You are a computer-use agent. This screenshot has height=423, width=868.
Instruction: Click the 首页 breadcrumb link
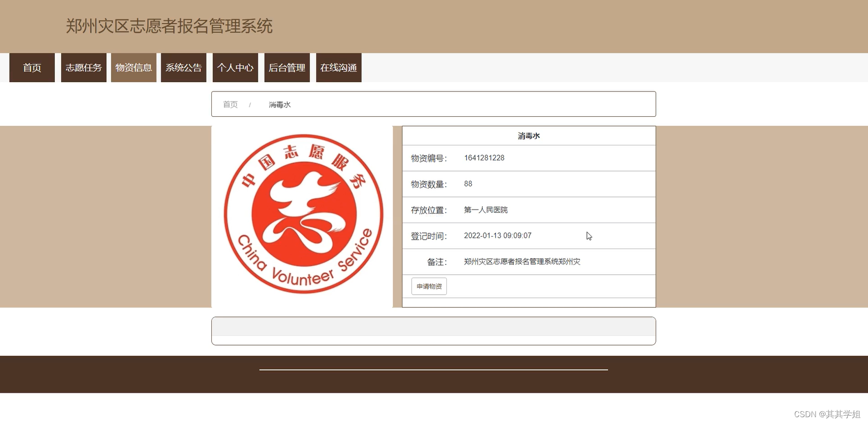point(230,105)
